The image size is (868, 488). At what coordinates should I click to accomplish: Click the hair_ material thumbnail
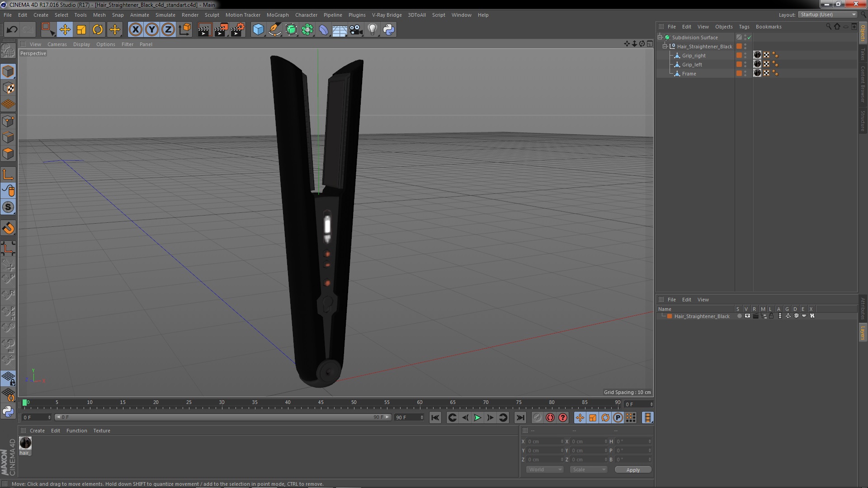coord(25,443)
